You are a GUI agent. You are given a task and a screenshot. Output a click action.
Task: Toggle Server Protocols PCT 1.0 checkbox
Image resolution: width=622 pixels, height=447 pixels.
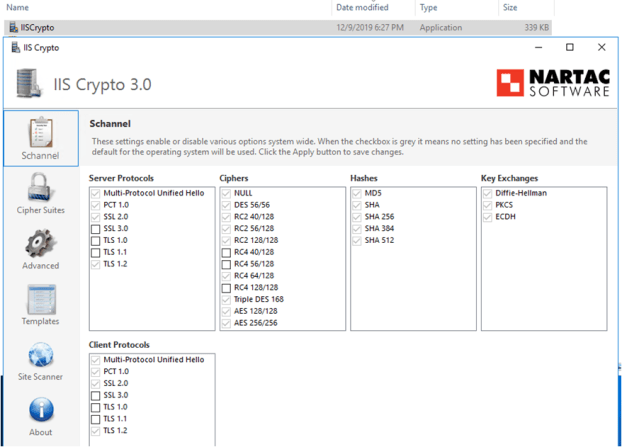click(95, 205)
